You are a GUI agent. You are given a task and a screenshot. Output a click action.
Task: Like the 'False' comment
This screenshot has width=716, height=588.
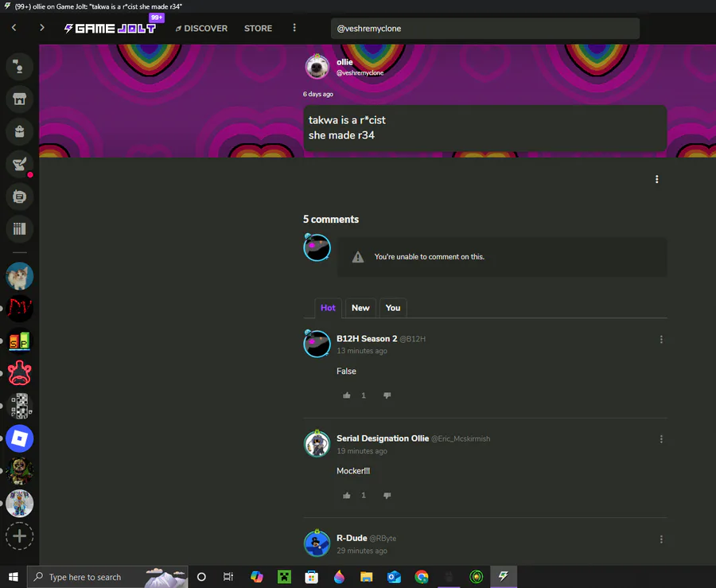pyautogui.click(x=347, y=395)
